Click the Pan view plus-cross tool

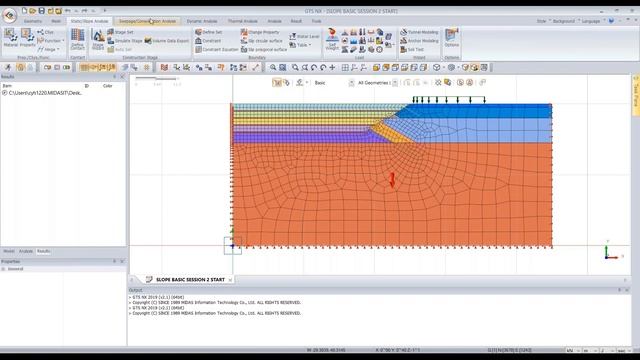pos(332,67)
